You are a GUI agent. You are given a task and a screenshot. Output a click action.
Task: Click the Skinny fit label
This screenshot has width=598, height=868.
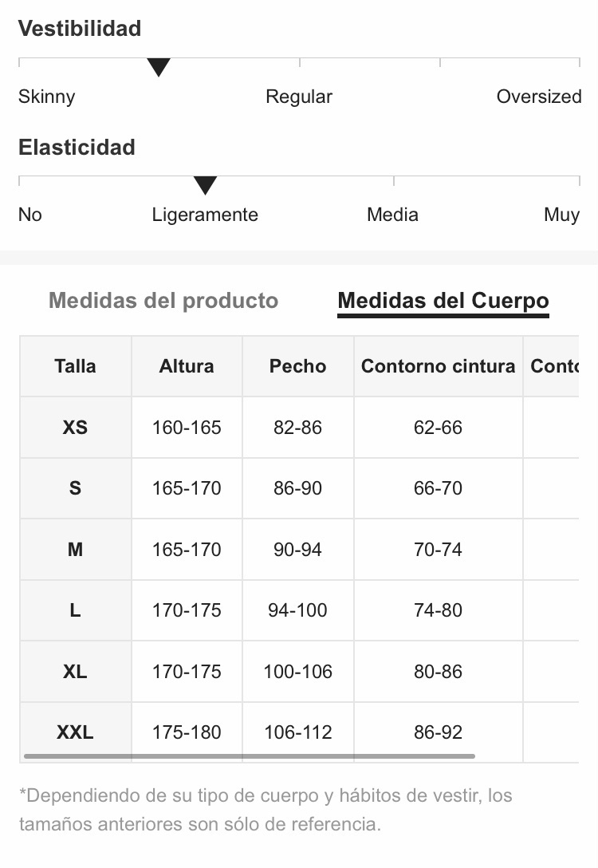(x=46, y=97)
